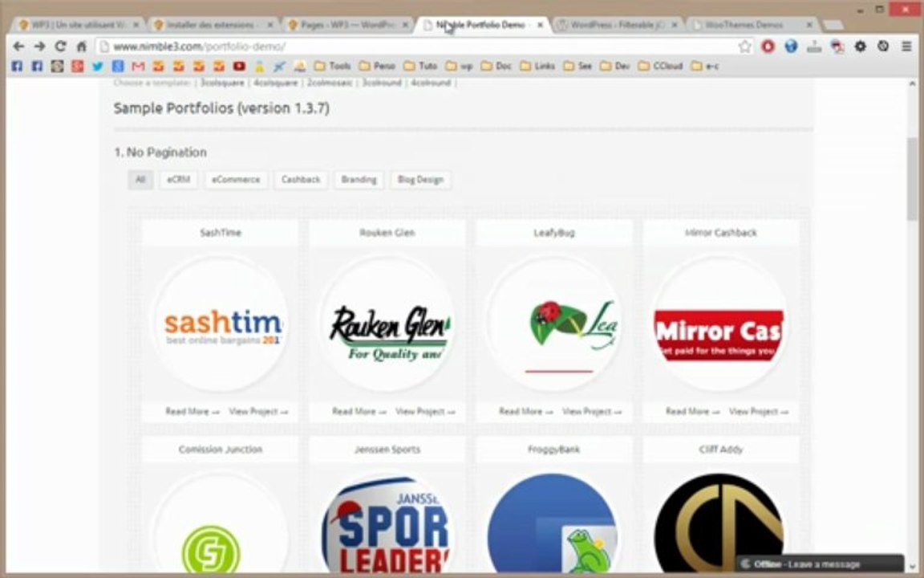Open the Gmail bookmark icon

click(x=138, y=66)
